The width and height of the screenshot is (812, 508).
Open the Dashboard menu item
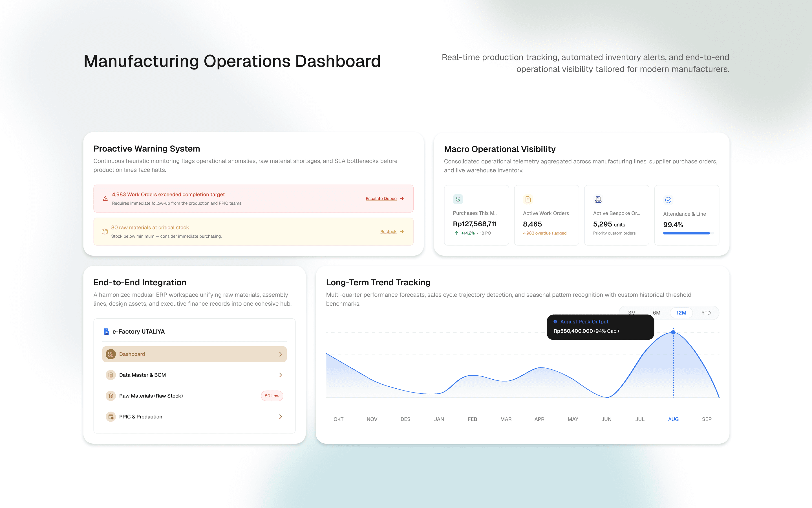point(194,354)
